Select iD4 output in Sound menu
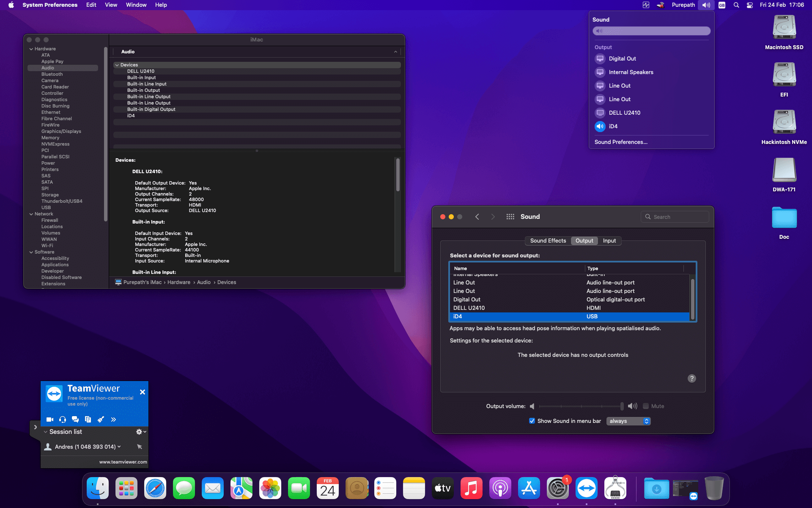 coord(613,126)
